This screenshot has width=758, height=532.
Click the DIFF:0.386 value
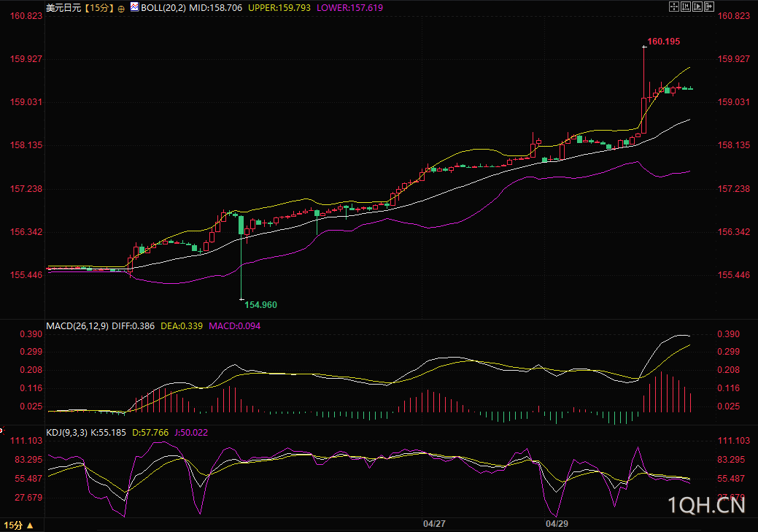[x=134, y=326]
